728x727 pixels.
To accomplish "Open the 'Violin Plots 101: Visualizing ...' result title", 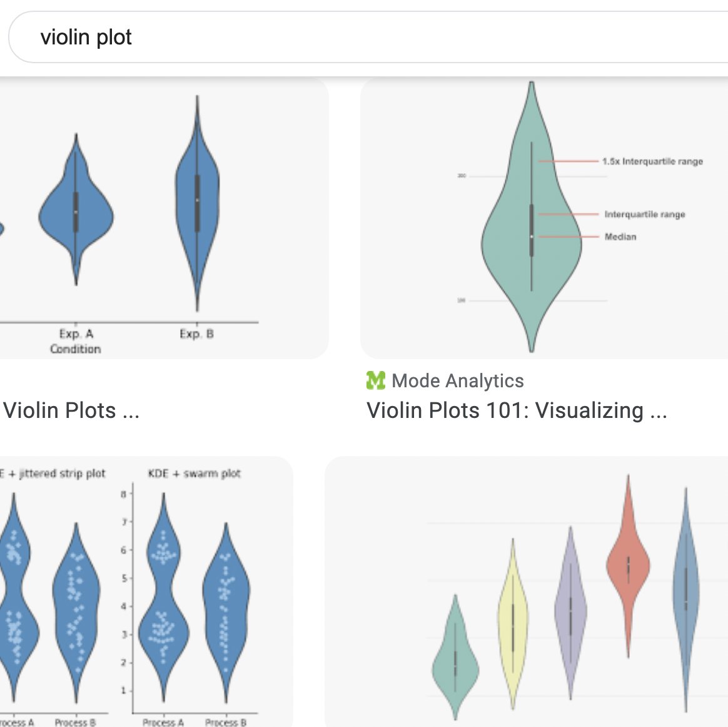I will (x=517, y=410).
